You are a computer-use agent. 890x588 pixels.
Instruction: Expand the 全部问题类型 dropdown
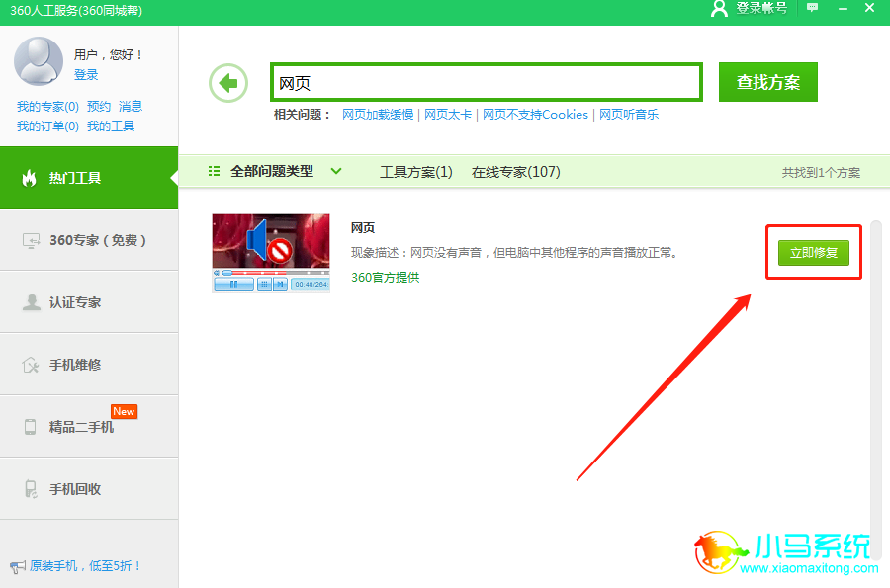(x=336, y=171)
